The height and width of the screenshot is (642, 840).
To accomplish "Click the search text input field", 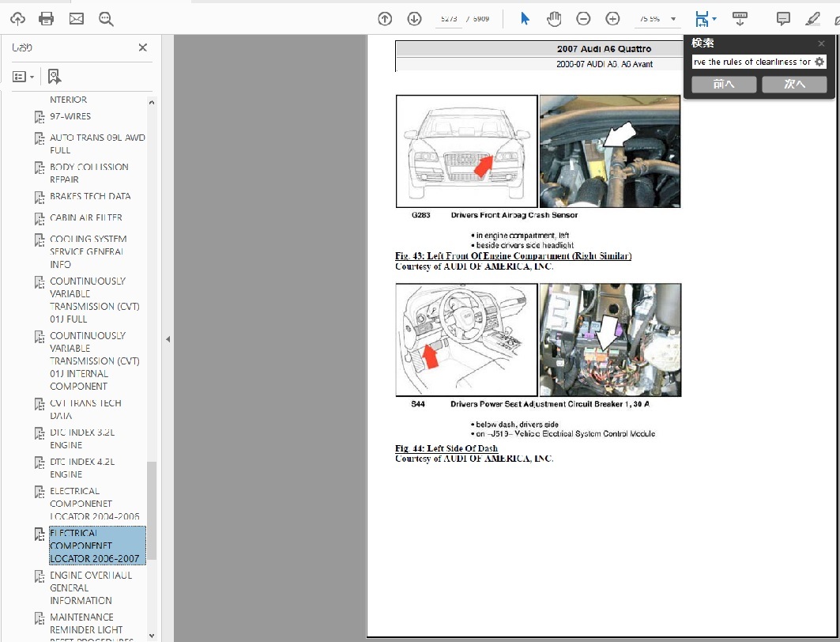I will tap(752, 62).
